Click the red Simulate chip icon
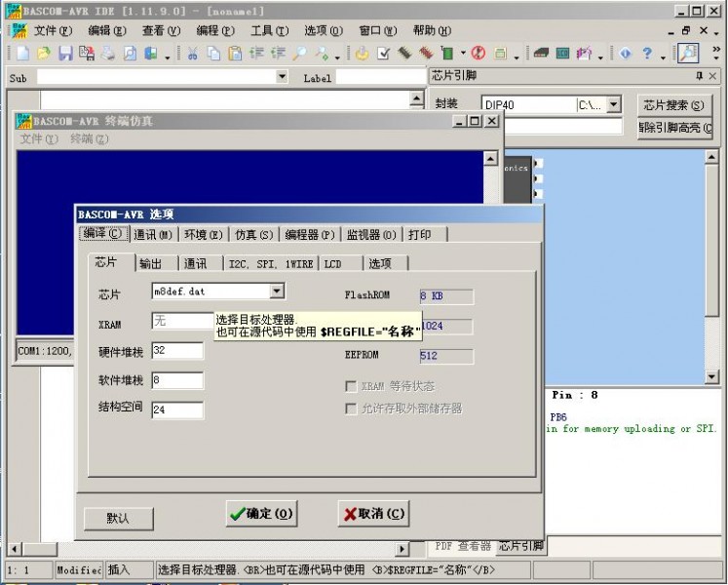This screenshot has height=585, width=728. pos(426,53)
